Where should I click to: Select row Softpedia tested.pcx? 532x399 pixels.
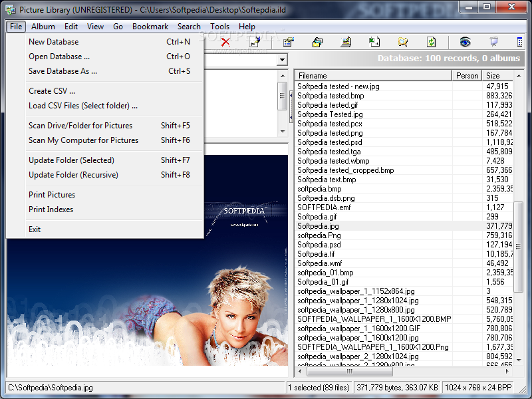(x=404, y=124)
